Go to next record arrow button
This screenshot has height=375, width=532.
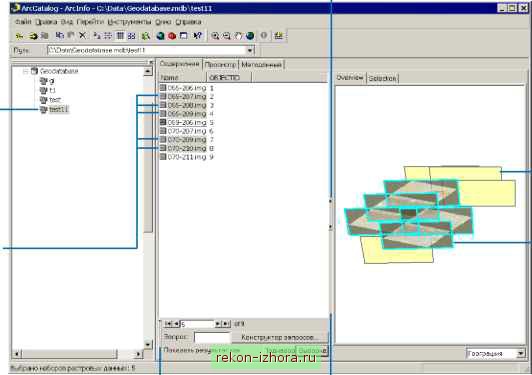pyautogui.click(x=218, y=324)
